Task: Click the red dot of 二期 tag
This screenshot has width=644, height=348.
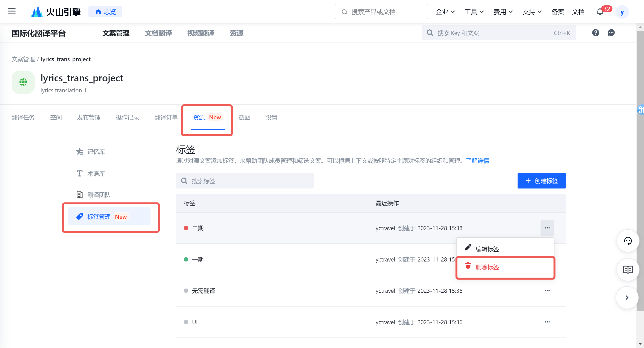Action: point(186,228)
